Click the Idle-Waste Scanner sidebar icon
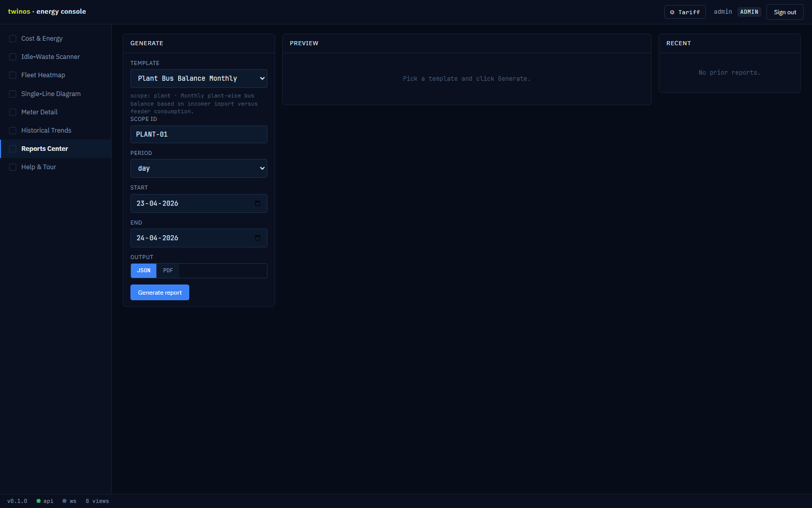 pos(13,57)
